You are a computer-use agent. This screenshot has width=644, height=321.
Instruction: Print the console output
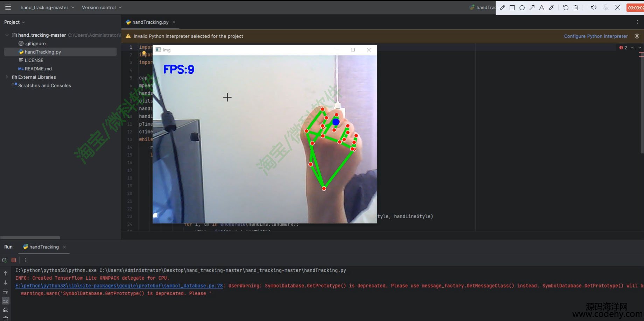[6, 310]
